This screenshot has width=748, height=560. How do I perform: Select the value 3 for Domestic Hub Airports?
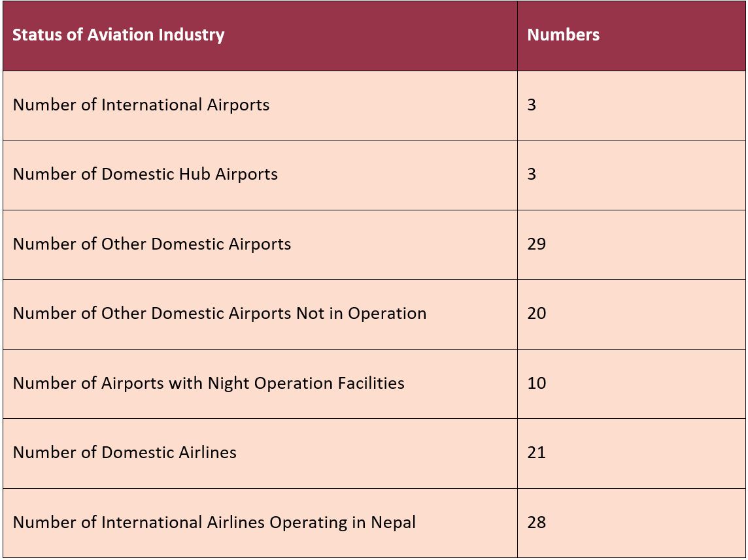(x=532, y=174)
